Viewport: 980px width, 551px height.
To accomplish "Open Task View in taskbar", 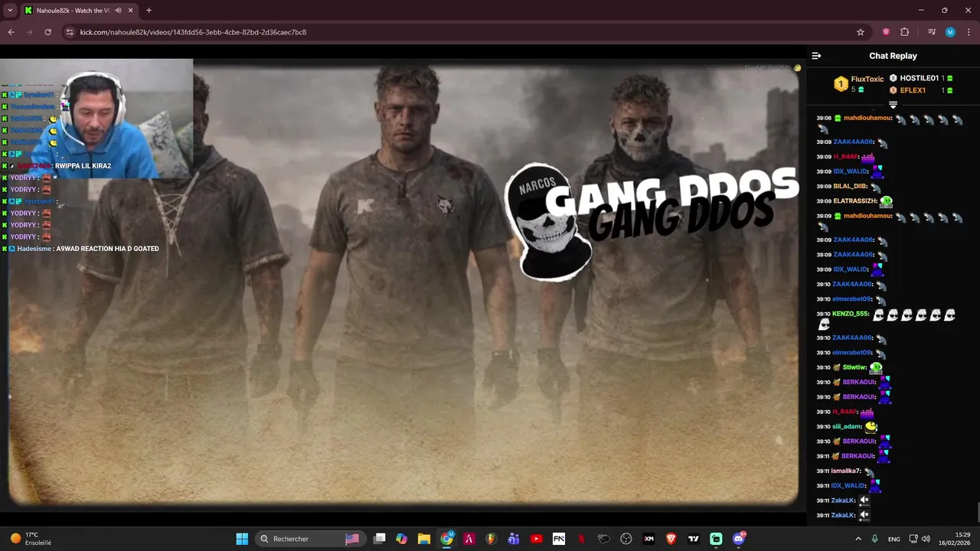I will 379,539.
